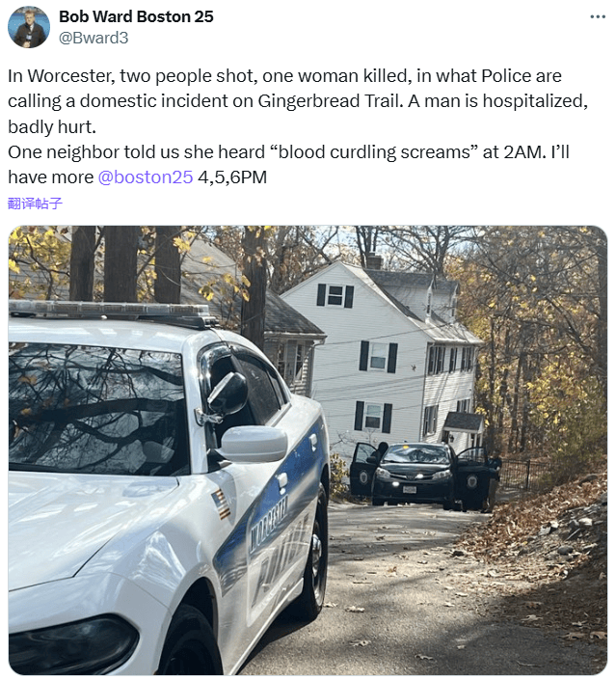The image size is (616, 680).
Task: Click the first line starting 'In Worcester'
Action: 284,76
